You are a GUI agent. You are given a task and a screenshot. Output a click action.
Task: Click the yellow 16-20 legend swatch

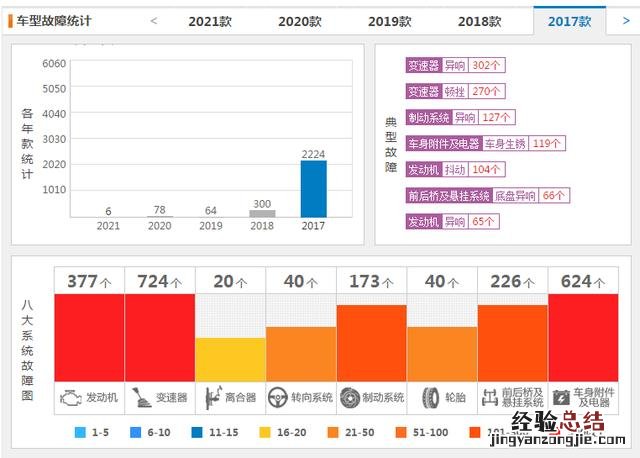click(265, 432)
